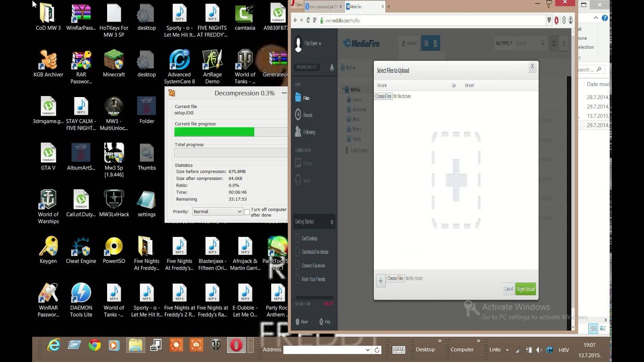The width and height of the screenshot is (644, 362).
Task: Collapse the MyFiles tree folder
Action: point(344,89)
